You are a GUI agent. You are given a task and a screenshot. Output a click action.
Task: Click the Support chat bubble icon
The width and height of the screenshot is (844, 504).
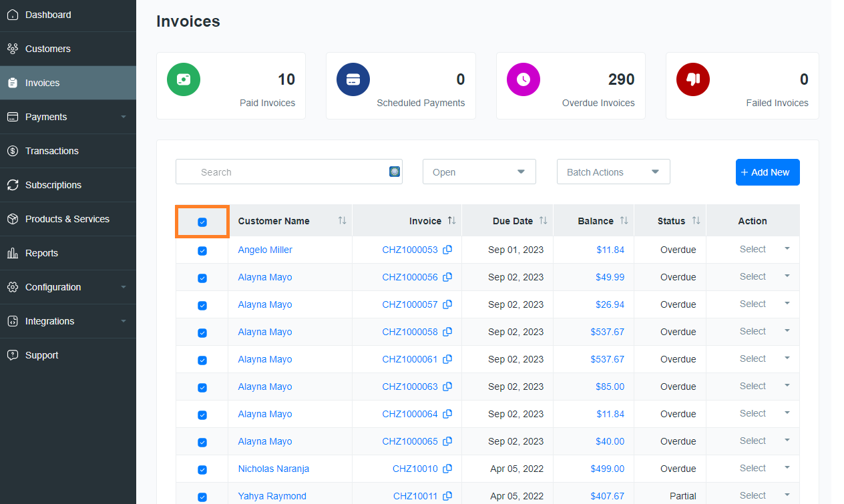pyautogui.click(x=12, y=355)
